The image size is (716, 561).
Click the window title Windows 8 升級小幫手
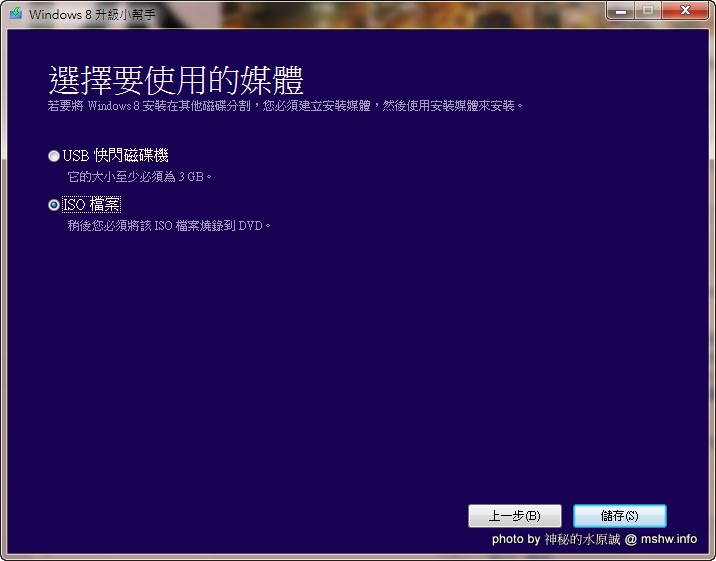click(92, 14)
